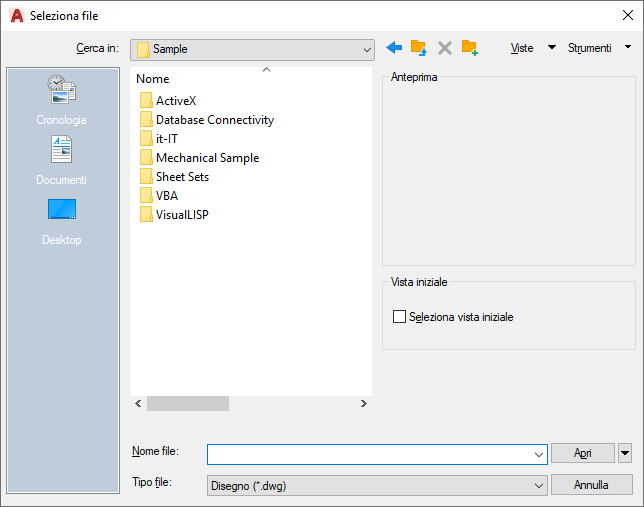Sort ascending via Nome column arrow

click(x=267, y=69)
